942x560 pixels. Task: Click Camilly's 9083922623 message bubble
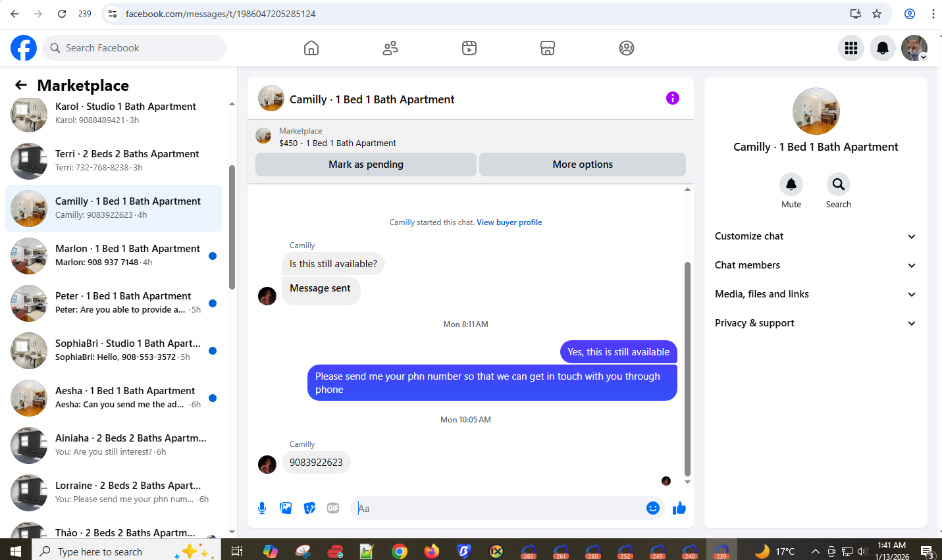tap(316, 463)
